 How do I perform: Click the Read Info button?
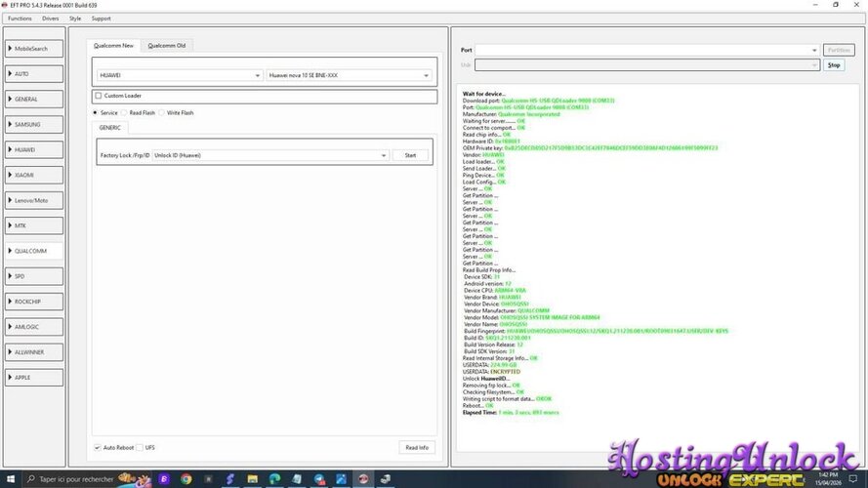417,448
